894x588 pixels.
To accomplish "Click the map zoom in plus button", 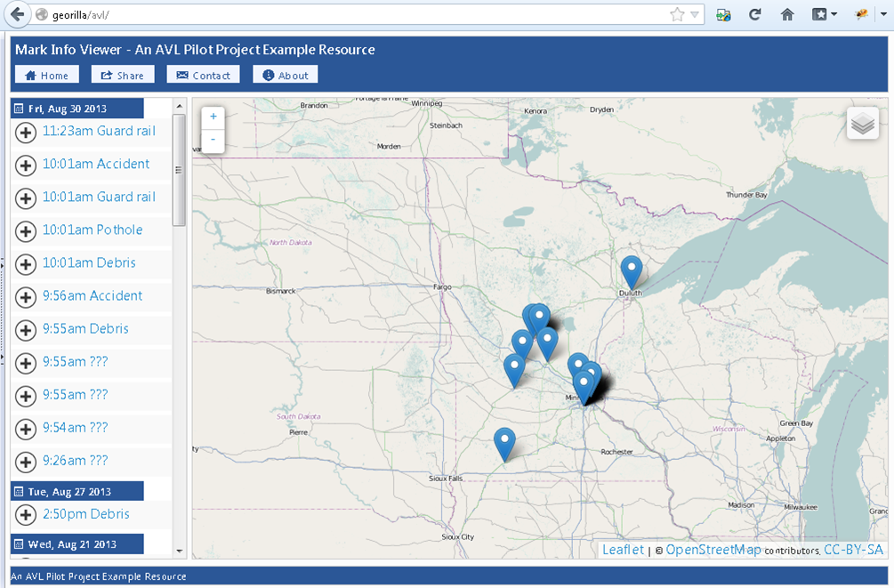I will (213, 117).
